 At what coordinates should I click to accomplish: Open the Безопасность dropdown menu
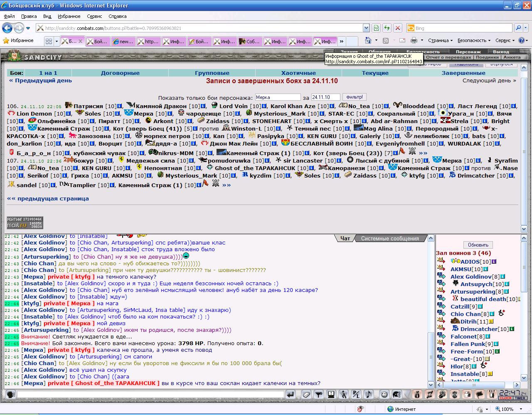coord(474,40)
